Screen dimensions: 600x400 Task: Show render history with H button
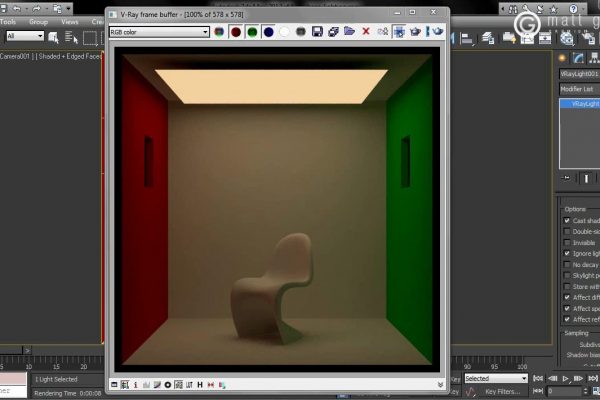point(200,385)
